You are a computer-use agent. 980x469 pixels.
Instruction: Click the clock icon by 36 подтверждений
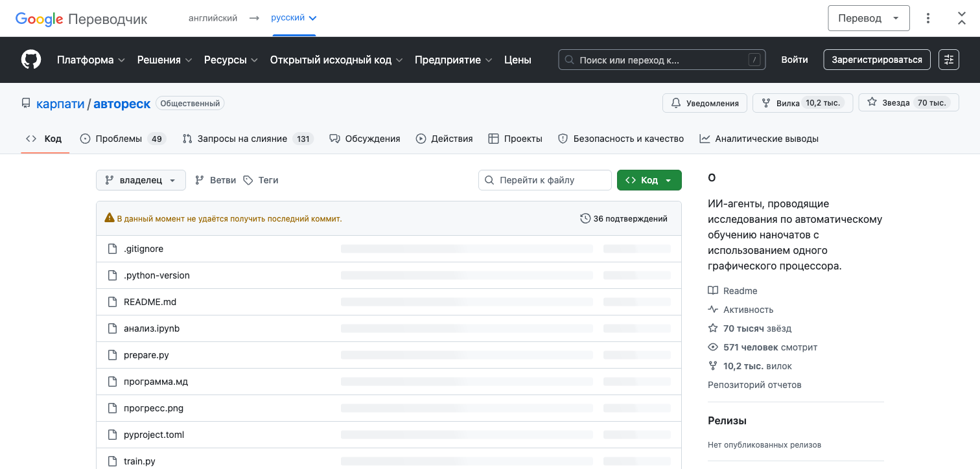click(585, 219)
